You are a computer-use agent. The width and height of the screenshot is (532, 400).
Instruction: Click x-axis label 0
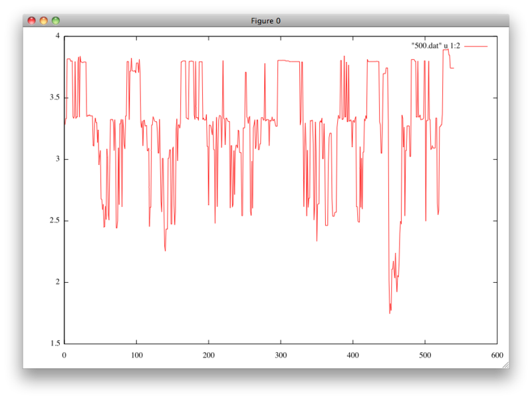click(64, 355)
